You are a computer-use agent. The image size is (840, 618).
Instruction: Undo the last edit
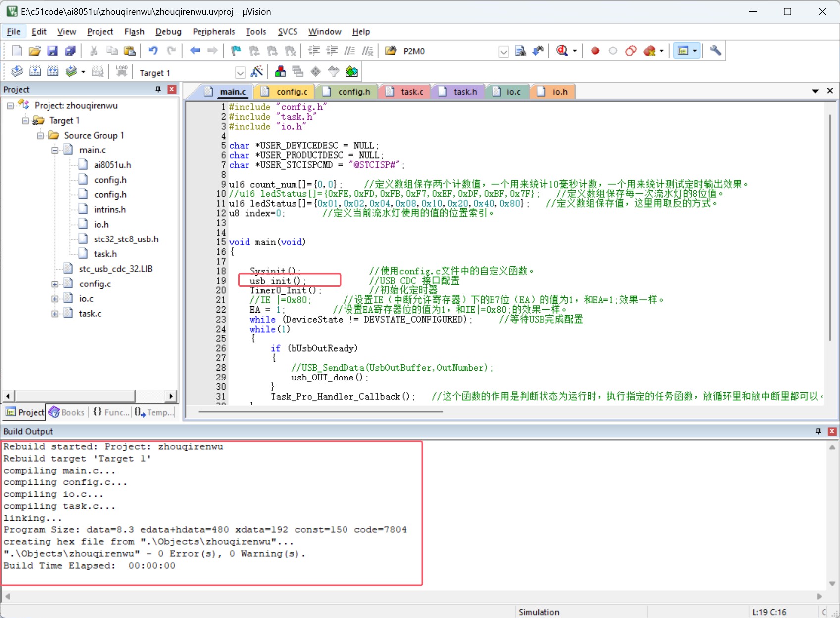coord(153,51)
